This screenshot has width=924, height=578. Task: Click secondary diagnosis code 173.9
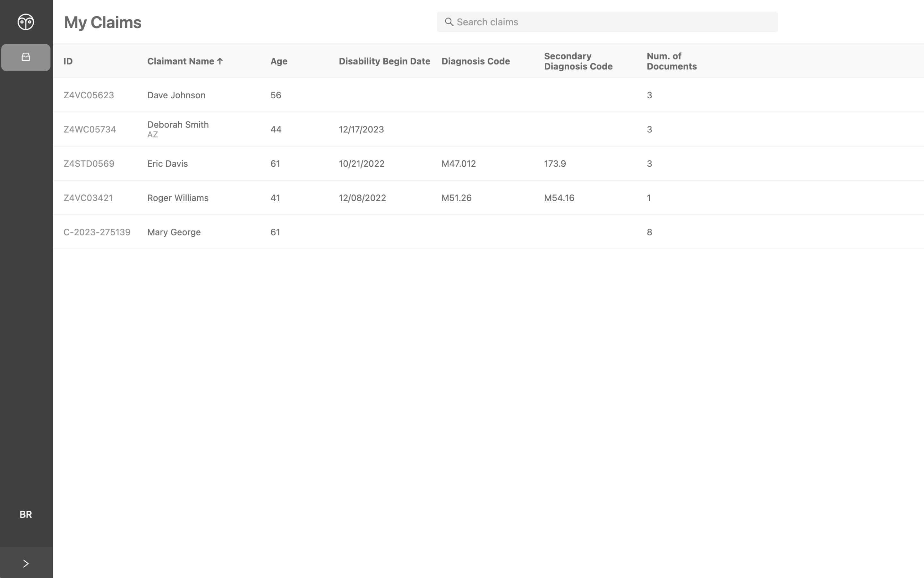coord(555,164)
